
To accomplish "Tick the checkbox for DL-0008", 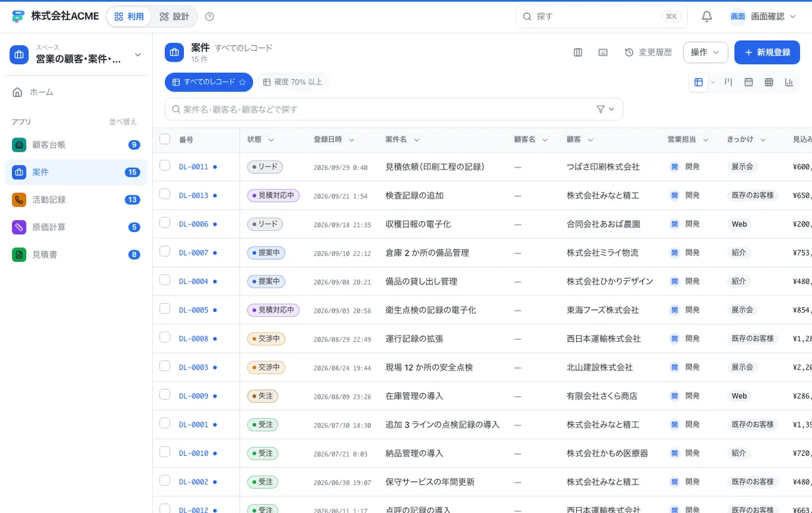I will [x=165, y=337].
